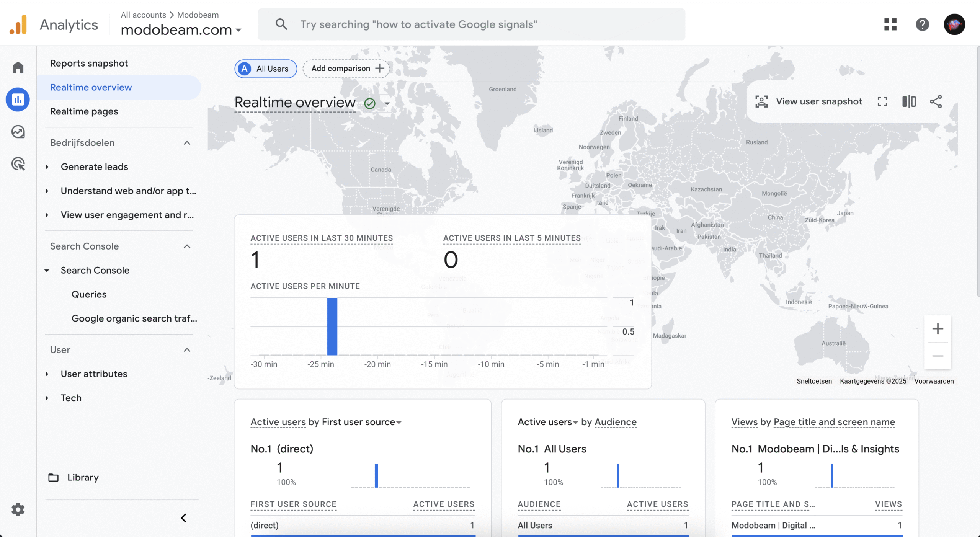Image resolution: width=980 pixels, height=537 pixels.
Task: Collapse the User section
Action: 187,350
